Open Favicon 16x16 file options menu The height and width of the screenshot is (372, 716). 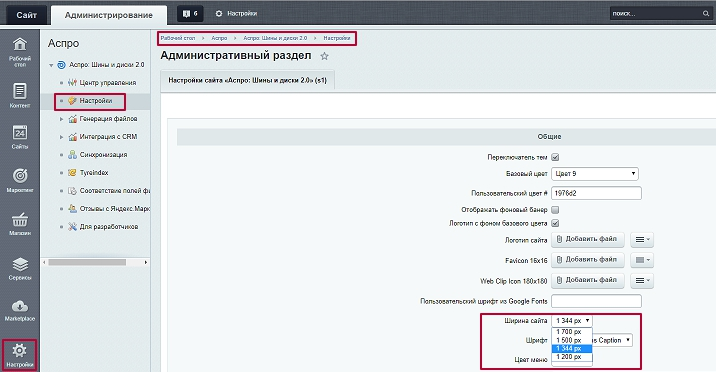pos(642,260)
